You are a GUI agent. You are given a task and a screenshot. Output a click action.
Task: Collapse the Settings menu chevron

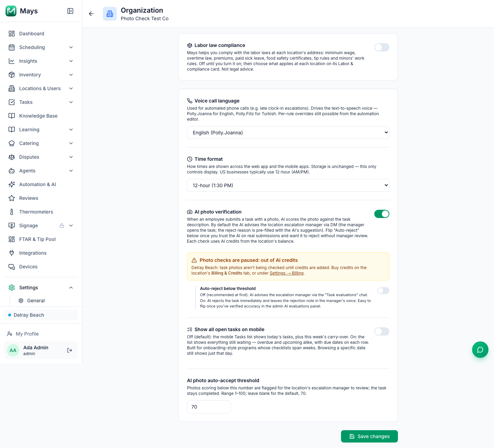point(71,288)
